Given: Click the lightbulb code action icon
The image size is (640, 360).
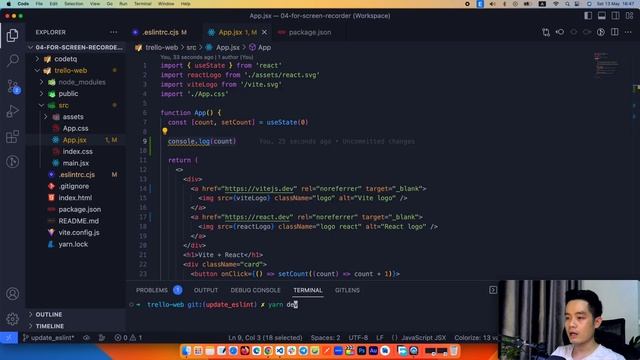Looking at the screenshot, I should point(164,131).
